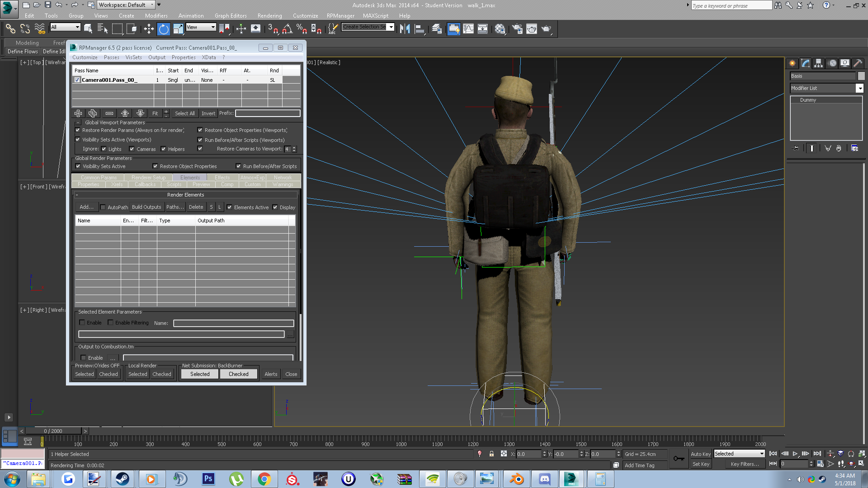Viewport: 868px width, 488px height.
Task: Switch to the Renderer Setup tab
Action: (148, 178)
